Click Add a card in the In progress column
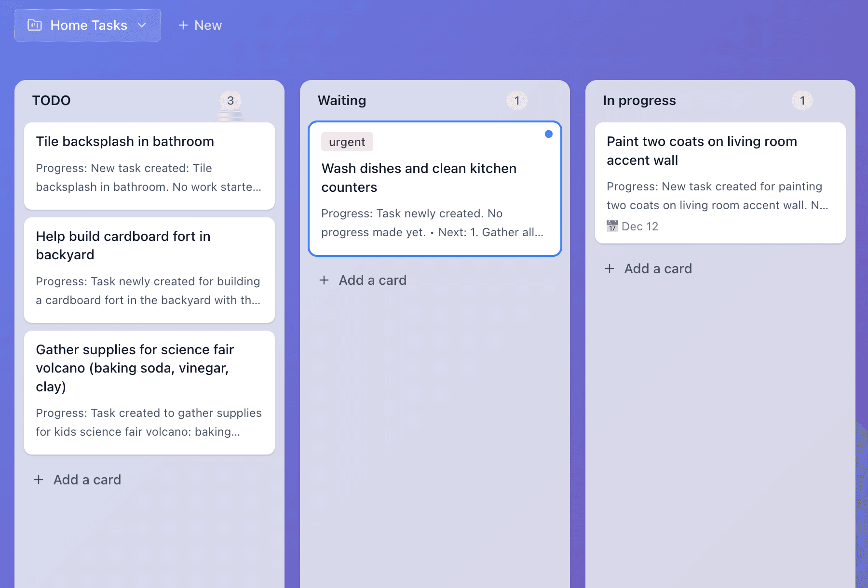The width and height of the screenshot is (868, 588). (649, 268)
